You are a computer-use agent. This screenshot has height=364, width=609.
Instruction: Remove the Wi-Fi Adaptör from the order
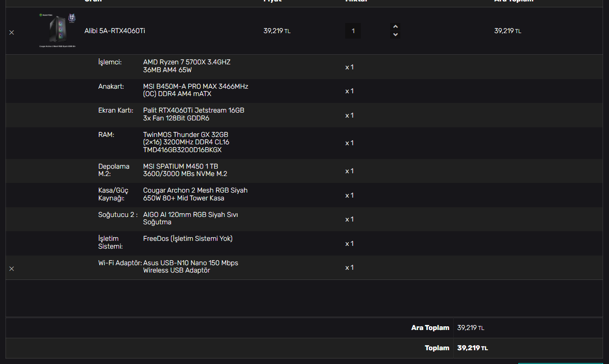click(x=11, y=268)
